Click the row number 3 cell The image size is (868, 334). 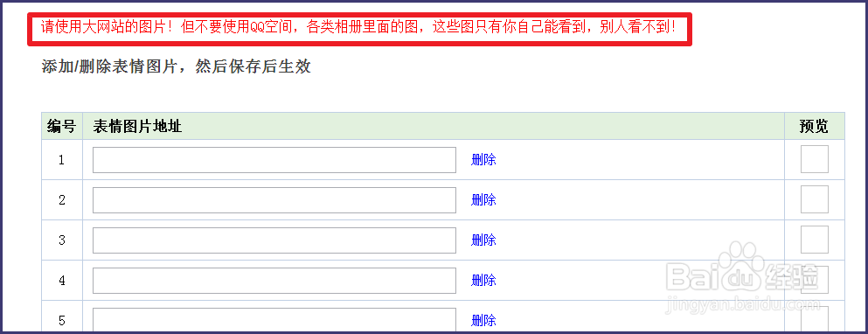[x=61, y=240]
